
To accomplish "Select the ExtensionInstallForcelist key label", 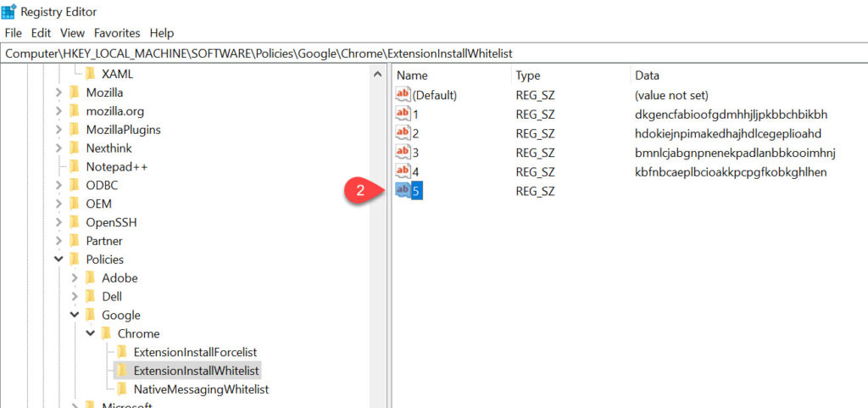I will coord(195,352).
